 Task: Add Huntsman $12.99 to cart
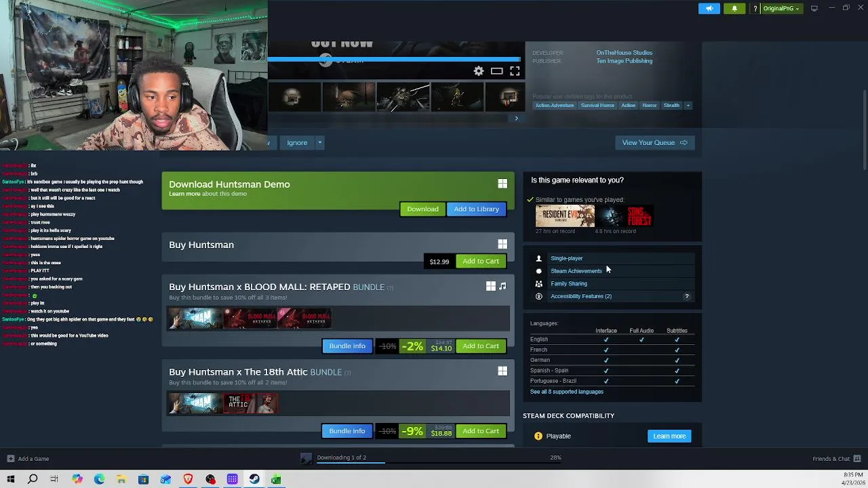(x=481, y=262)
